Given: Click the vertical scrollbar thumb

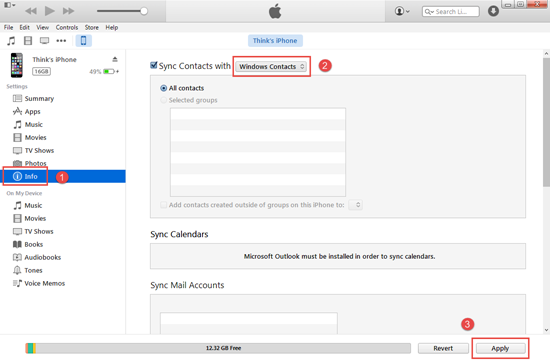Looking at the screenshot, I should click(x=546, y=123).
